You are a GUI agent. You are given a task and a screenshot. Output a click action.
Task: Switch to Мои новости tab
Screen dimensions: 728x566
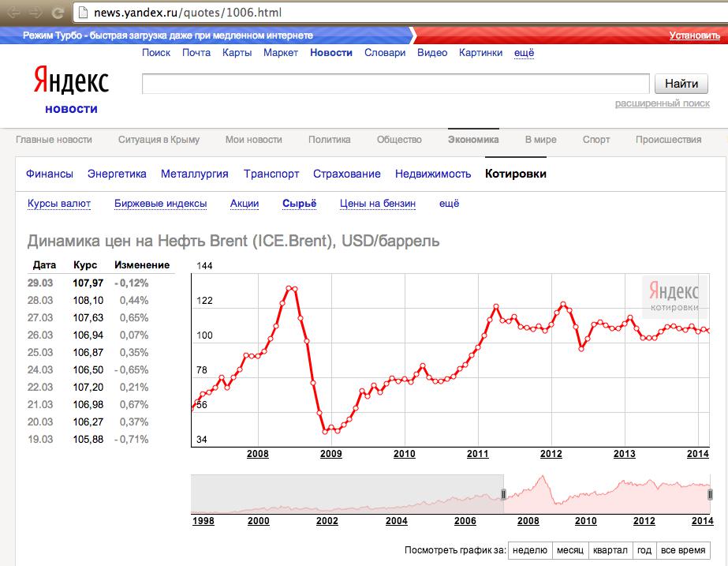[253, 140]
